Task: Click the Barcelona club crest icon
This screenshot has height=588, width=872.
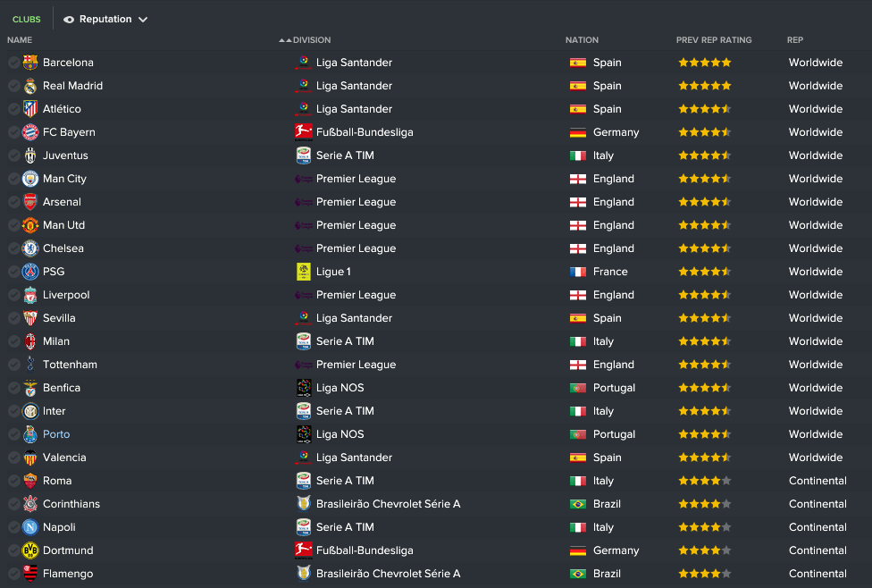Action: point(30,63)
